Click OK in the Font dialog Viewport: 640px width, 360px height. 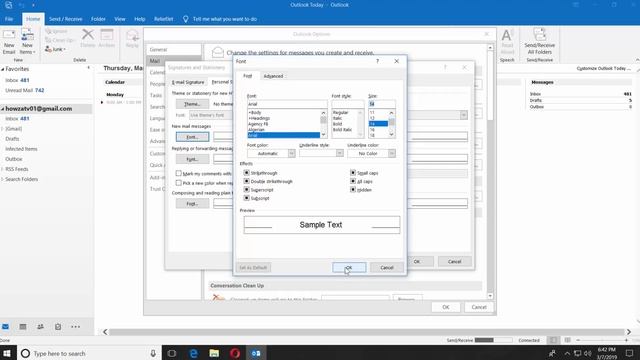coord(349,267)
